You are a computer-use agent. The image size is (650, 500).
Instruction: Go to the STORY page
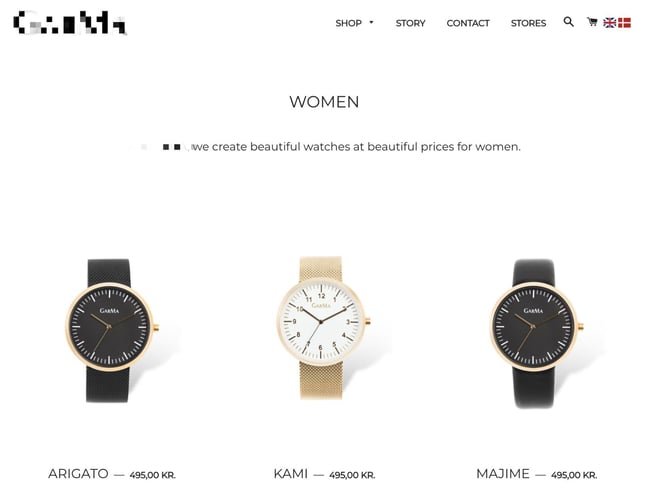(x=410, y=23)
